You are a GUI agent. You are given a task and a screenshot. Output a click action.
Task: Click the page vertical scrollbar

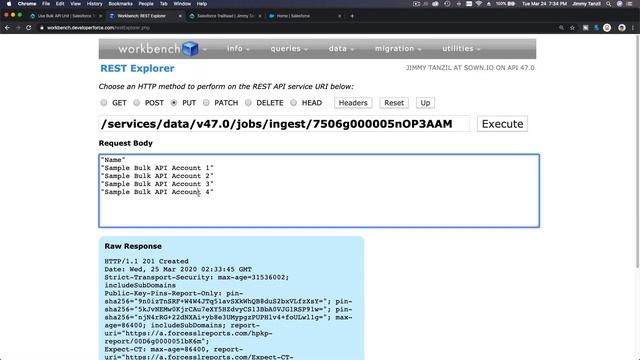point(637,151)
